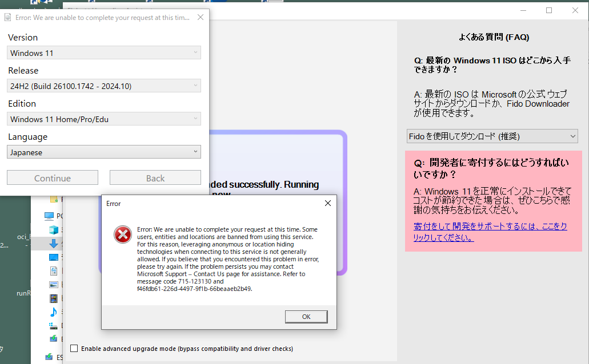The height and width of the screenshot is (364, 589).
Task: Select the ES drive icon in Explorer tree
Action: [x=49, y=357]
